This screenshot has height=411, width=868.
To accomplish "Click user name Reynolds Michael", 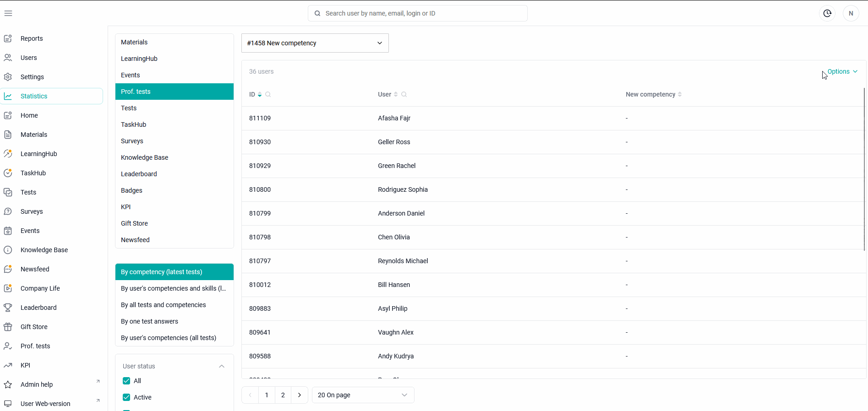I will point(403,261).
